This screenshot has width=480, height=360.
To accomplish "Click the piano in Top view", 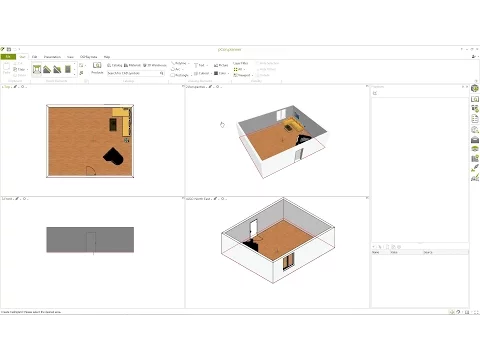I will 114,156.
